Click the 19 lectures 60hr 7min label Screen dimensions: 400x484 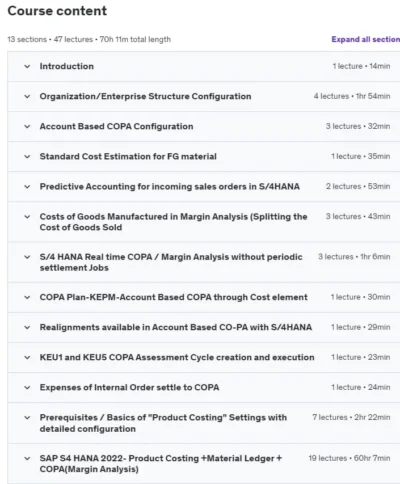[349, 458]
